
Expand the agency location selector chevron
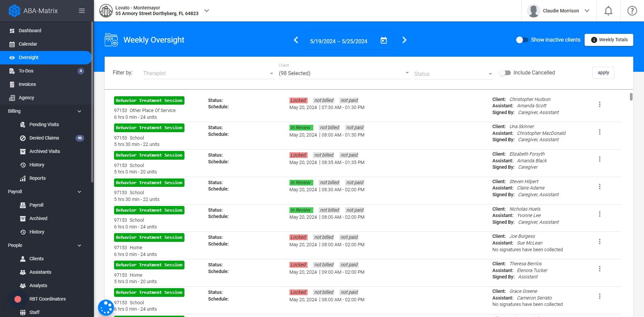[x=207, y=11]
